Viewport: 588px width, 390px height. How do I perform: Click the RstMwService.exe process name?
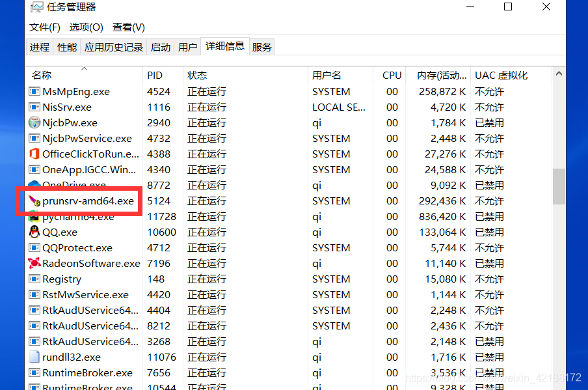pyautogui.click(x=85, y=295)
